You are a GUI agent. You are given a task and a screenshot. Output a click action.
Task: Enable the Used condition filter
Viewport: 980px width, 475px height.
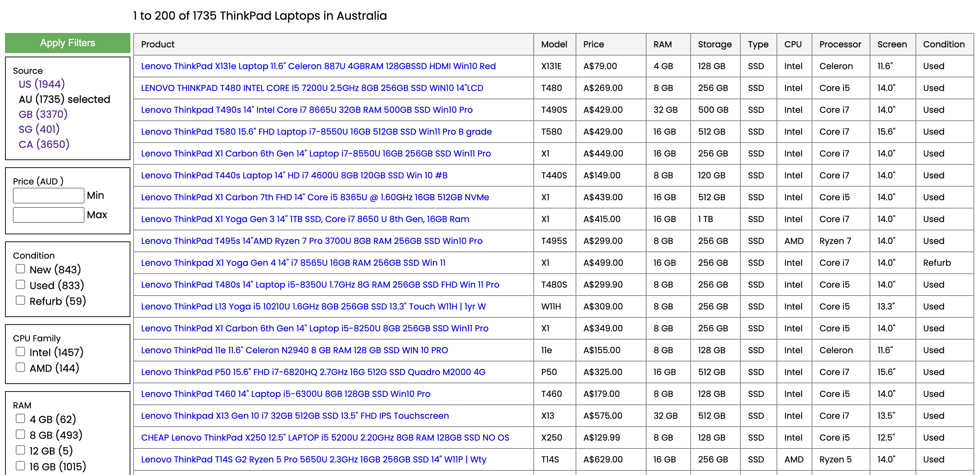(20, 285)
